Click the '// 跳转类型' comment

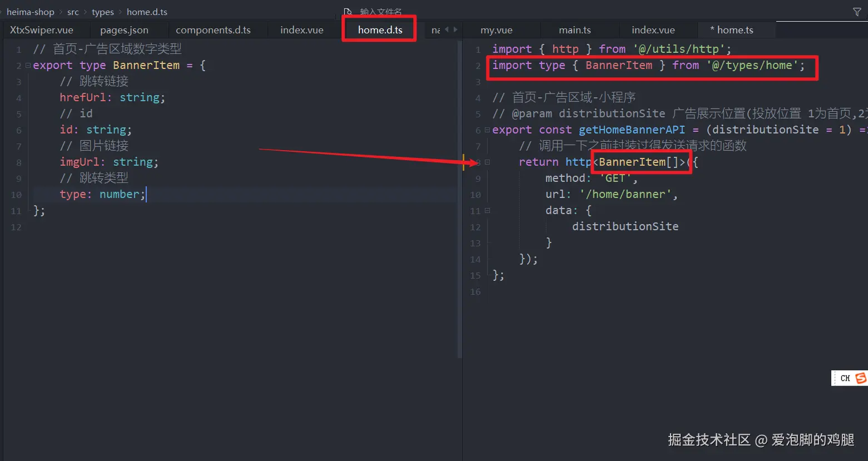pos(94,178)
